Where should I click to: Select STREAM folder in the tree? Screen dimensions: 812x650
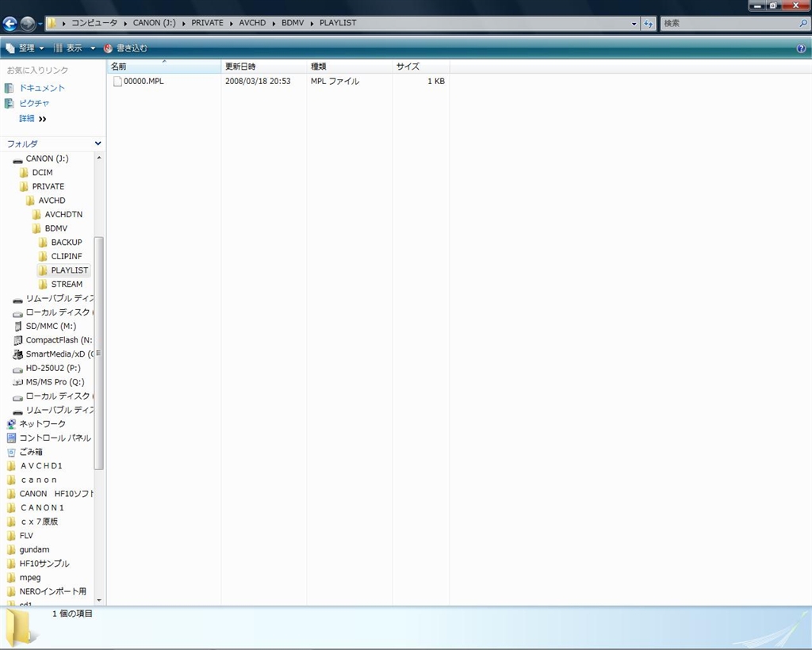coord(67,284)
